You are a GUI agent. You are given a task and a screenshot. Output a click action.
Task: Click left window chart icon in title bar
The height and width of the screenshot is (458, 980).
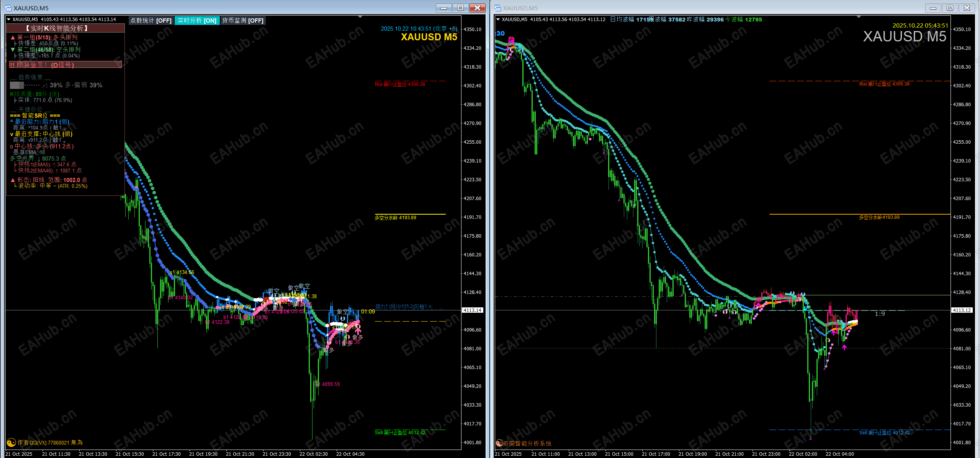click(8, 8)
